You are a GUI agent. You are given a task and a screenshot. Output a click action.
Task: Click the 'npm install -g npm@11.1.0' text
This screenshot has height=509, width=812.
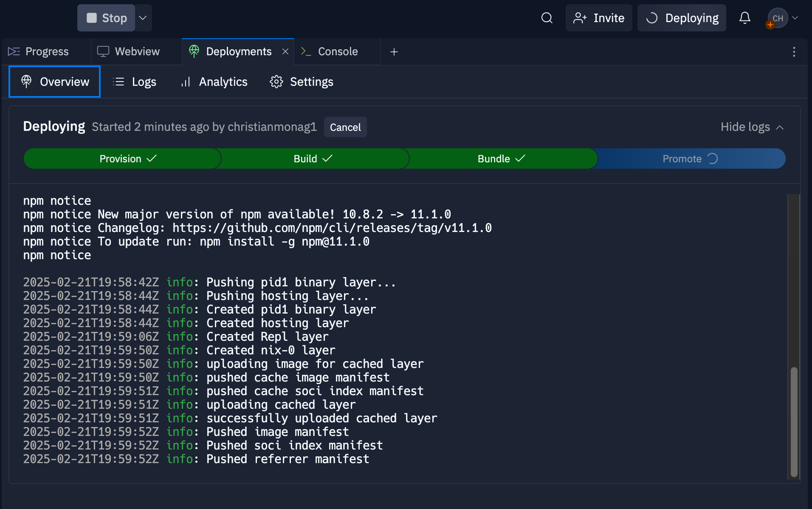pos(285,241)
